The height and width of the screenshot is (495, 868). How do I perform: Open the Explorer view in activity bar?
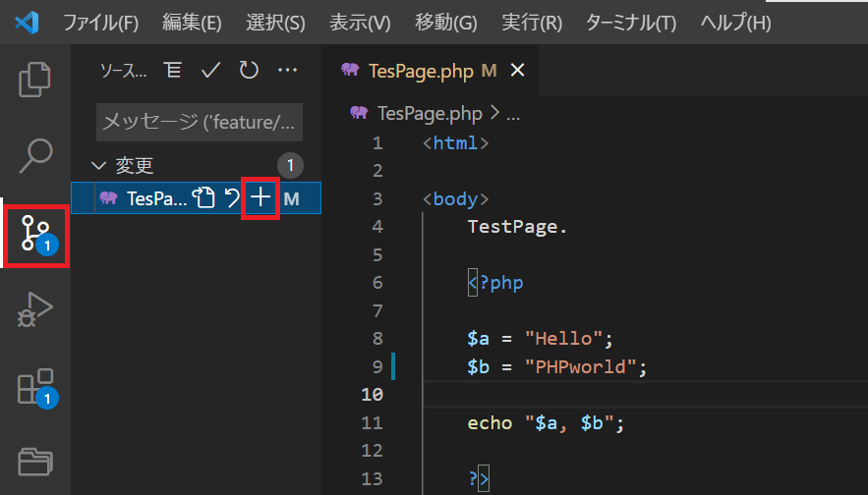coord(34,80)
